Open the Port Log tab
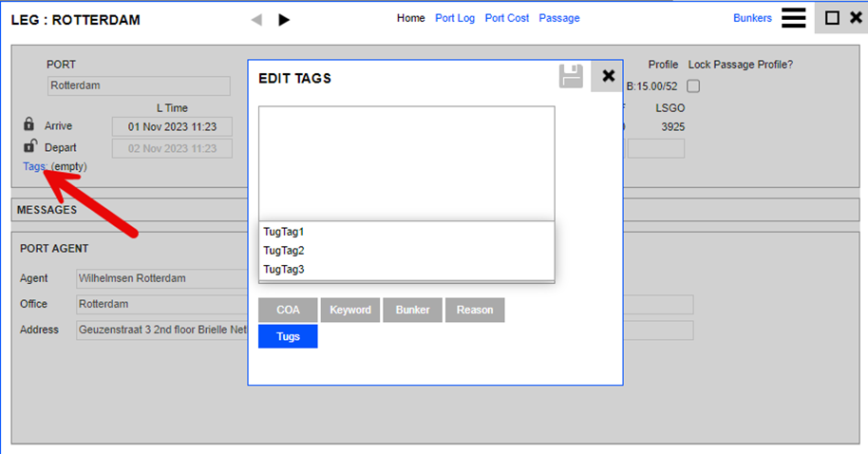Image resolution: width=868 pixels, height=454 pixels. click(x=455, y=18)
